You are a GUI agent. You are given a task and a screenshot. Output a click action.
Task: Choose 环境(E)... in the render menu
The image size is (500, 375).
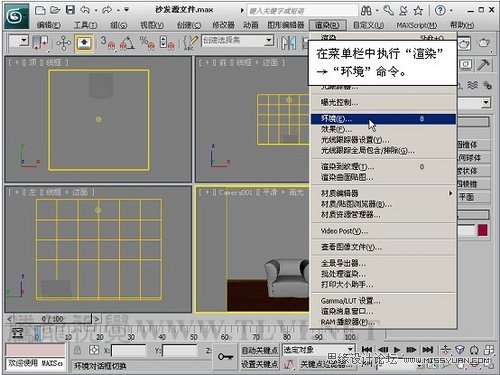coord(383,119)
